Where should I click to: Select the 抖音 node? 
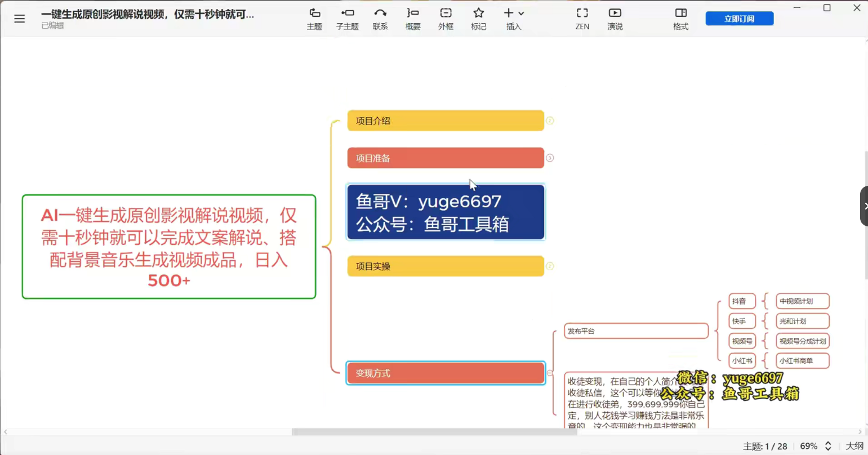pyautogui.click(x=742, y=301)
